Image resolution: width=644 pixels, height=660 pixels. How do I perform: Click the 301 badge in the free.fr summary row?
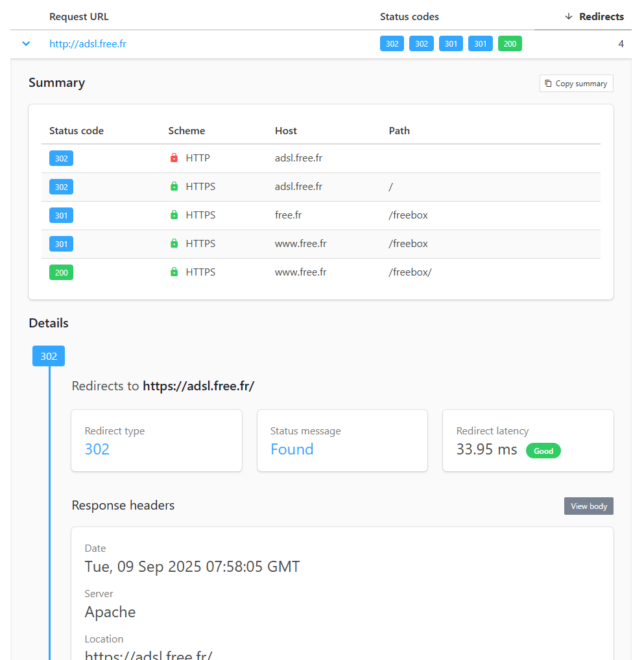[61, 215]
